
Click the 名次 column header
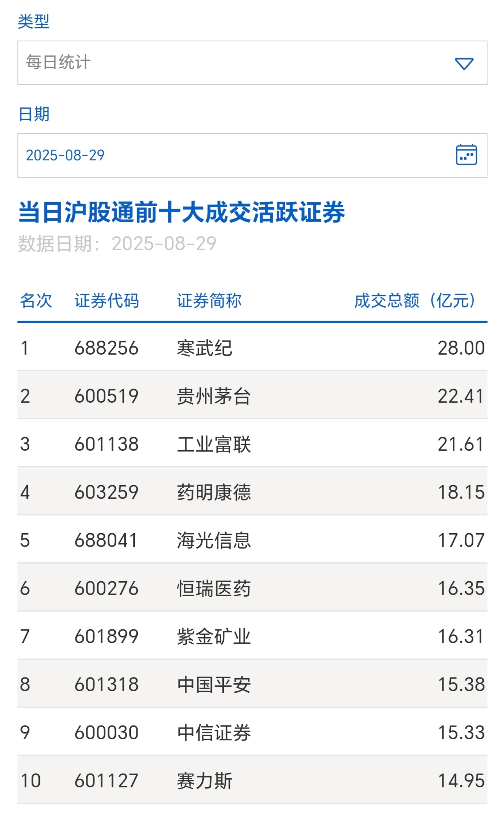tap(36, 301)
